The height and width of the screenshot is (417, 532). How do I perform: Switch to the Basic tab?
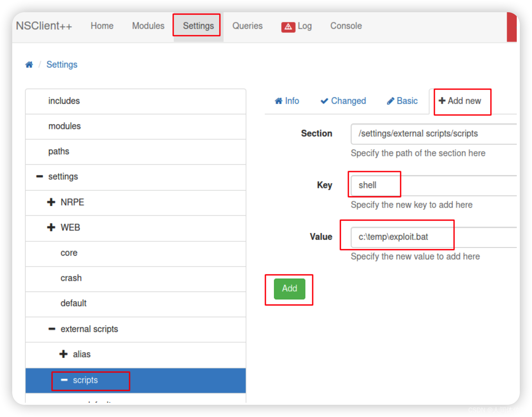pyautogui.click(x=402, y=101)
